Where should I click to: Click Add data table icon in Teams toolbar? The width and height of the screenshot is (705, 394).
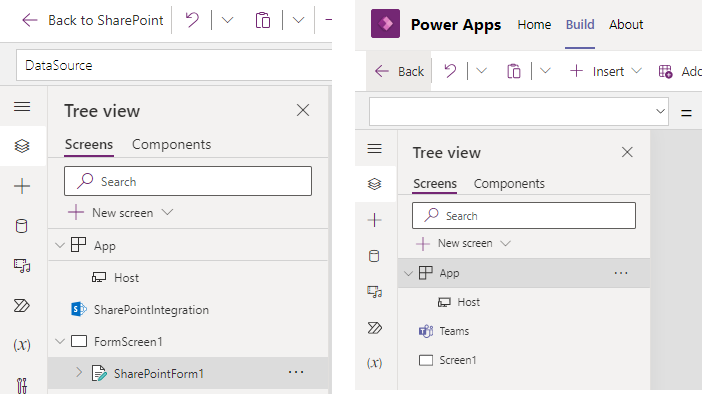pyautogui.click(x=665, y=72)
